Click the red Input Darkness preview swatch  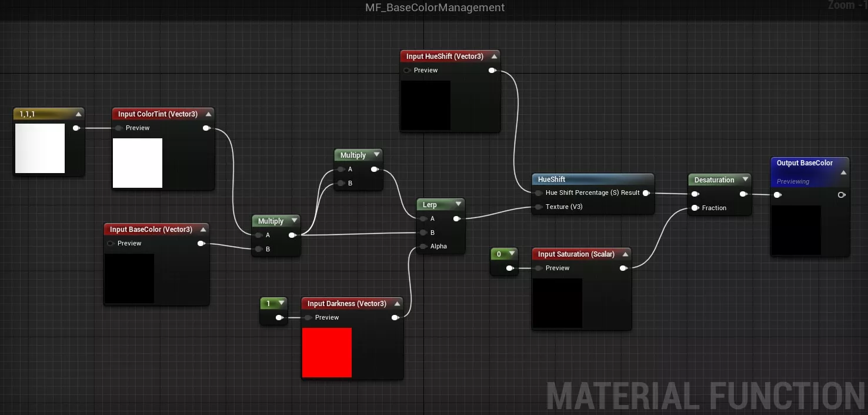tap(327, 353)
